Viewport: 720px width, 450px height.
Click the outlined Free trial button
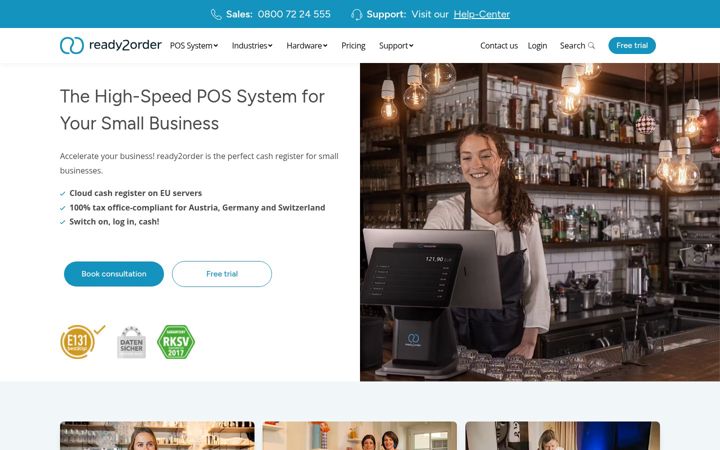pos(222,274)
